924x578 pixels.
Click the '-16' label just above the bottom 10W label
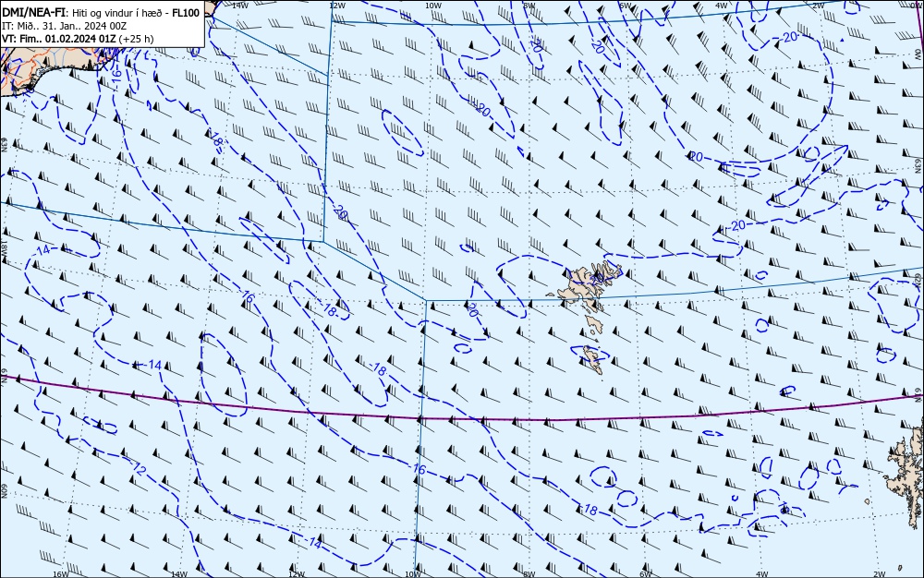[x=418, y=469]
